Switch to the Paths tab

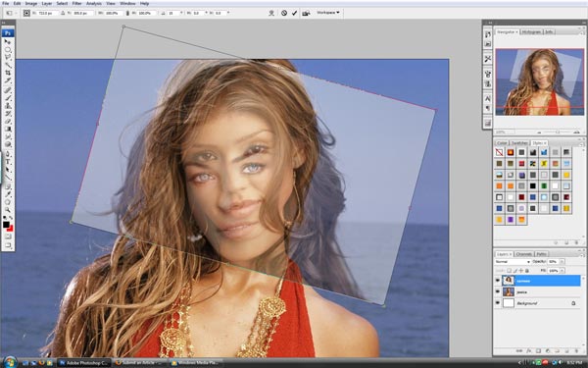tap(541, 254)
